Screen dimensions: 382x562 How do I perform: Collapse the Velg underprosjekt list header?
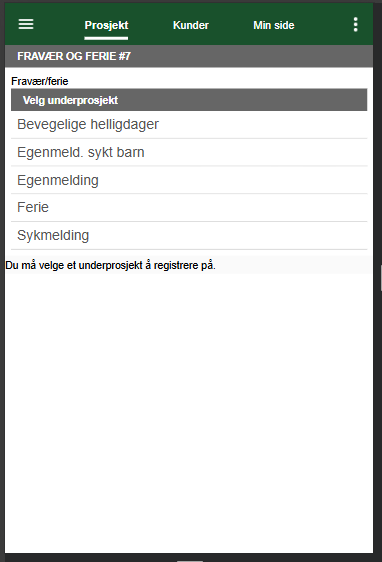coord(189,100)
